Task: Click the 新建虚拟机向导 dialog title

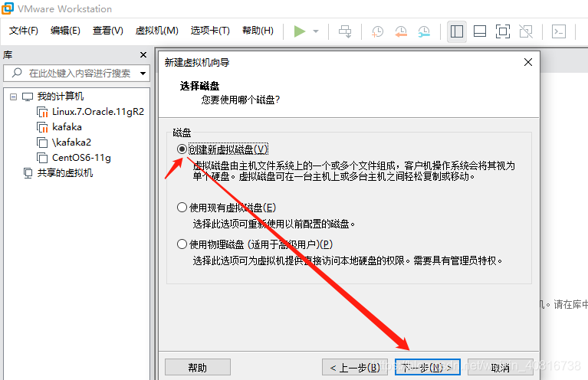Action: tap(197, 62)
